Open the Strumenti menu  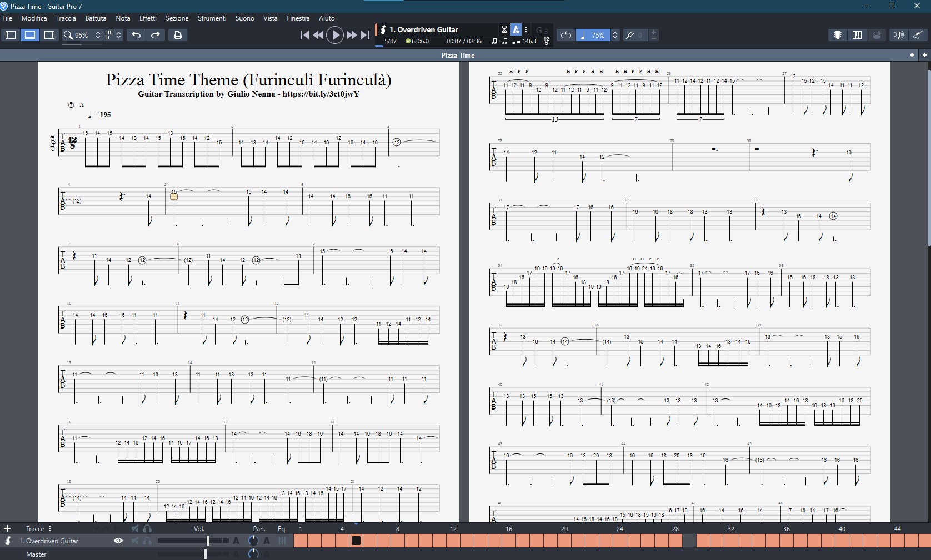pyautogui.click(x=212, y=18)
